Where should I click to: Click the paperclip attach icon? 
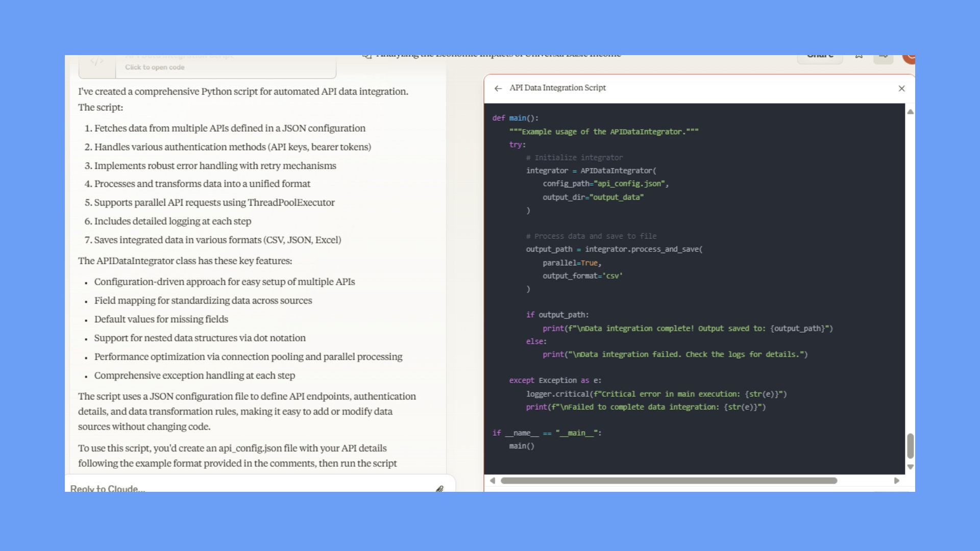(x=439, y=488)
